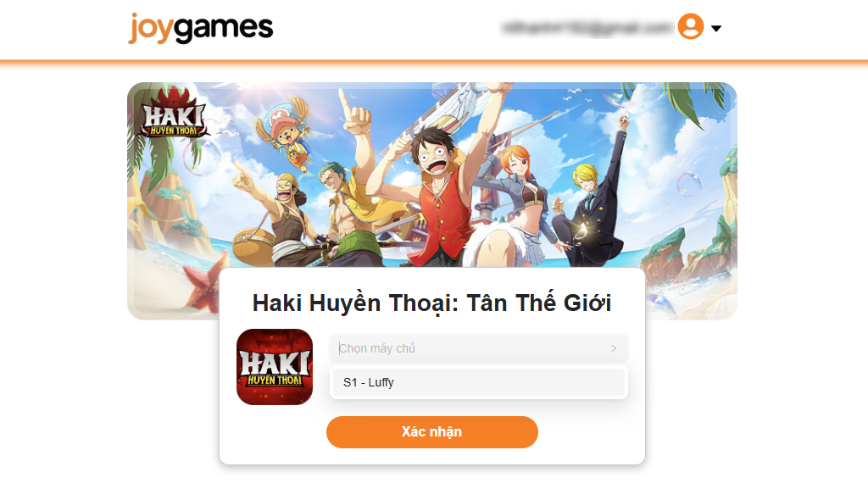The height and width of the screenshot is (489, 868).
Task: Open the Chọn máy chủ server dropdown
Action: [x=478, y=348]
